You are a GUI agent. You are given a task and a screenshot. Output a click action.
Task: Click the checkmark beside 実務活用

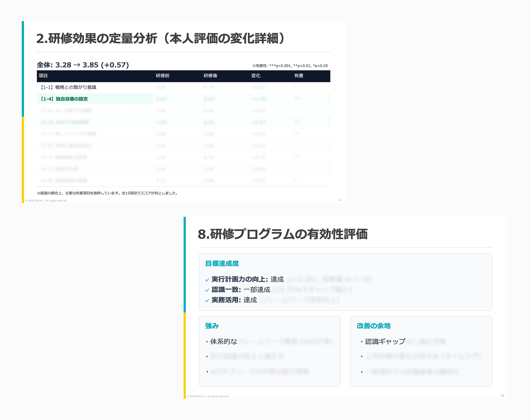click(x=207, y=301)
